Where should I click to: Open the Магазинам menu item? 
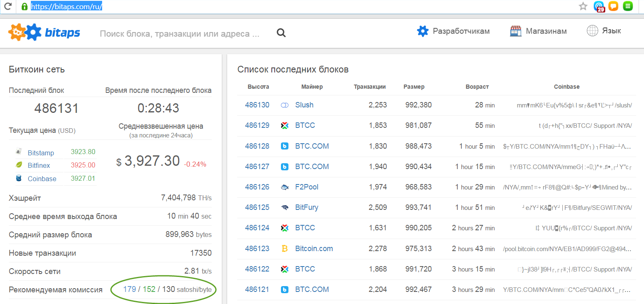546,31
